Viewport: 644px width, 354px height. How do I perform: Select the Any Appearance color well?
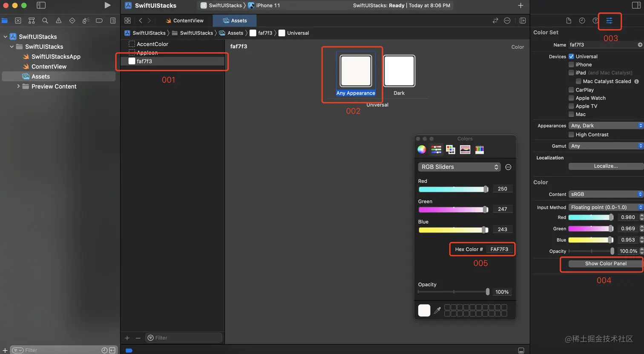[x=356, y=71]
